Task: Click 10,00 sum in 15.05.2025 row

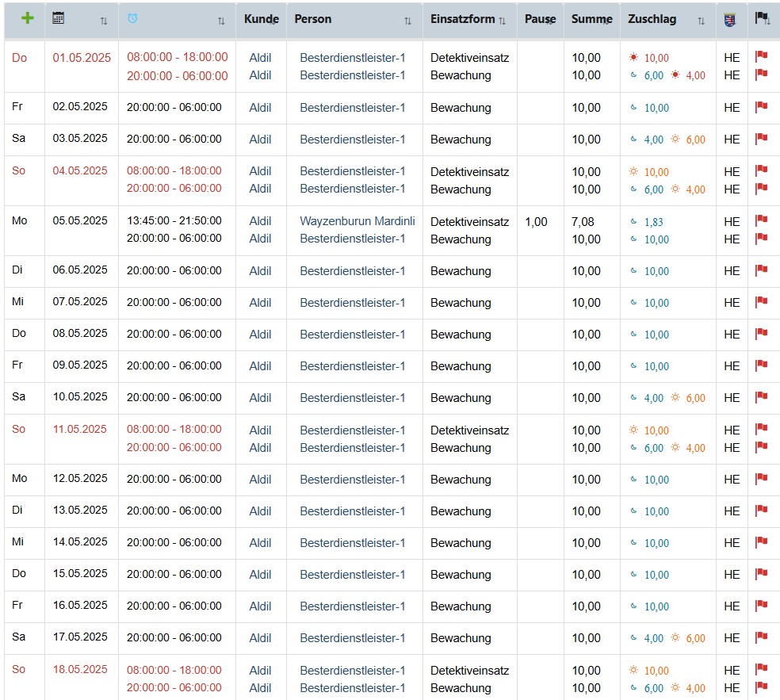Action: coord(586,575)
